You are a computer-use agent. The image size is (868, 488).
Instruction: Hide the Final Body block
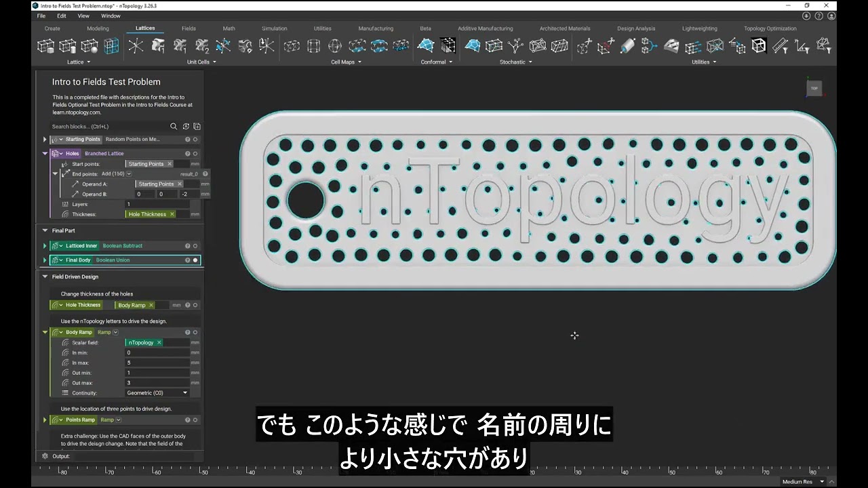point(195,260)
